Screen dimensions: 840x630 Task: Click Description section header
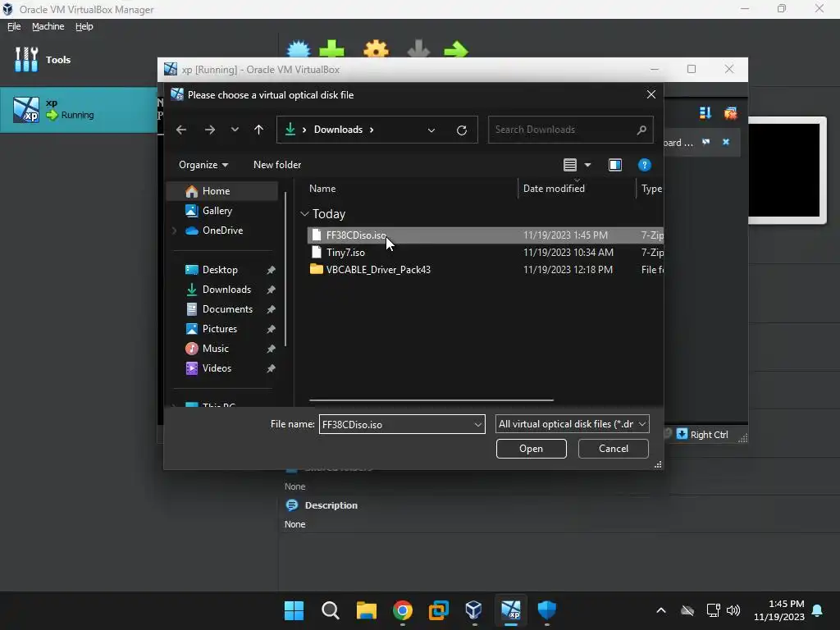(331, 505)
